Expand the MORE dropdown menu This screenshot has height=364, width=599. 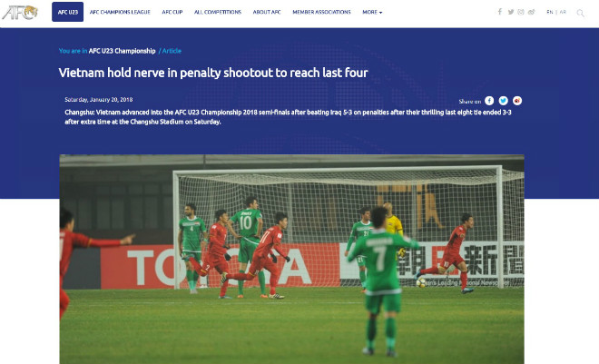pos(372,12)
